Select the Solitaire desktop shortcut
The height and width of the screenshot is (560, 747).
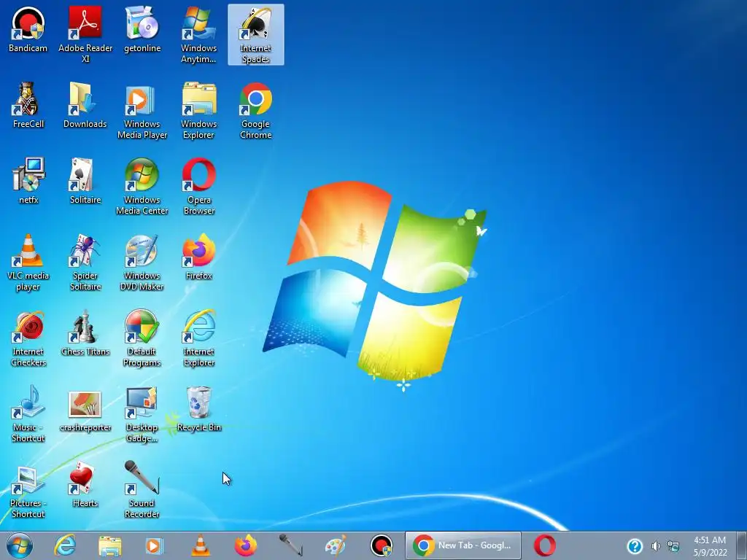[85, 181]
